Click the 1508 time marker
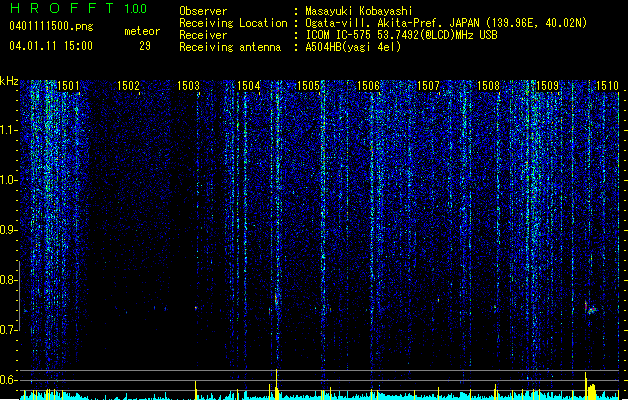The width and height of the screenshot is (629, 400). click(x=488, y=85)
